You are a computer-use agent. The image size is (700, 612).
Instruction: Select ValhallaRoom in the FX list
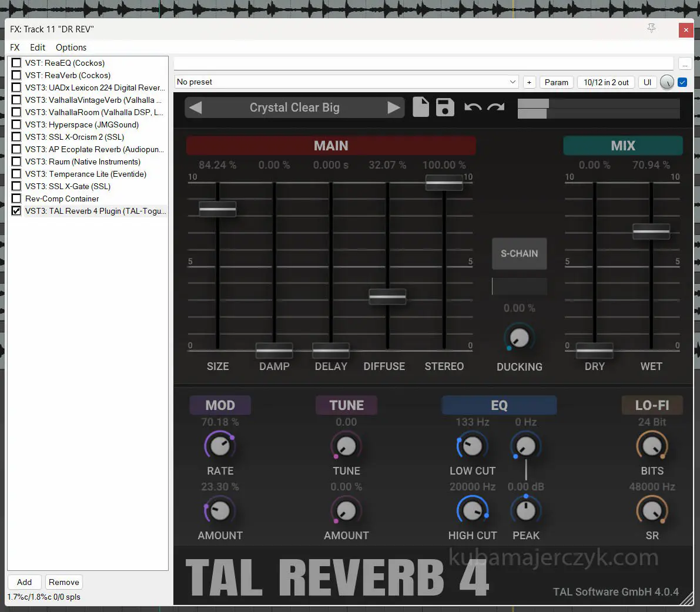[94, 112]
